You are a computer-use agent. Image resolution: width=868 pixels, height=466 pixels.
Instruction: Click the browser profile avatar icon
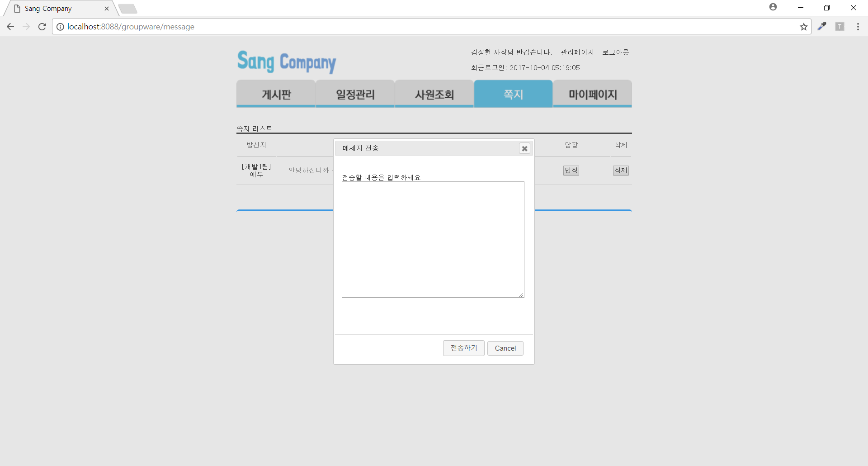773,7
